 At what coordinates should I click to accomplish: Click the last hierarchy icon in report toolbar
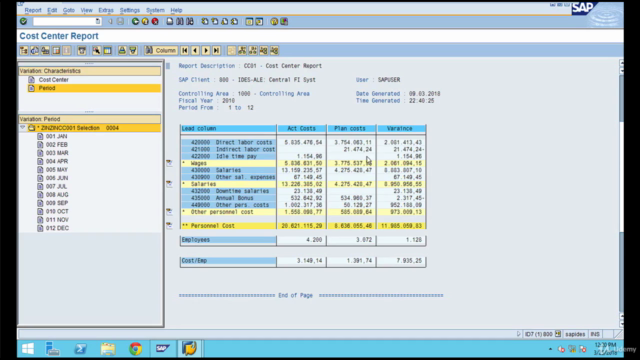[274, 50]
